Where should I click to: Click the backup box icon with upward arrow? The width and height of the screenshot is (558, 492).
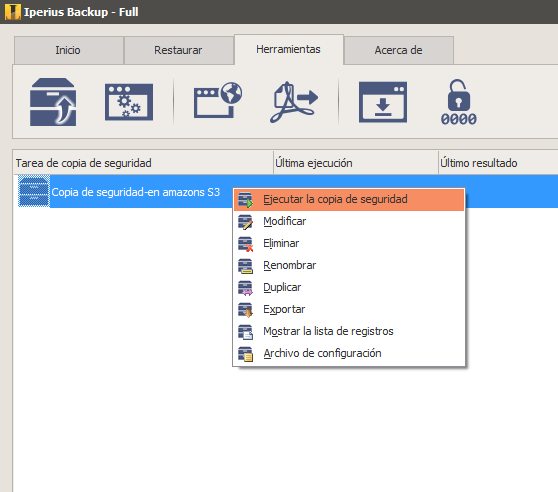pyautogui.click(x=53, y=102)
